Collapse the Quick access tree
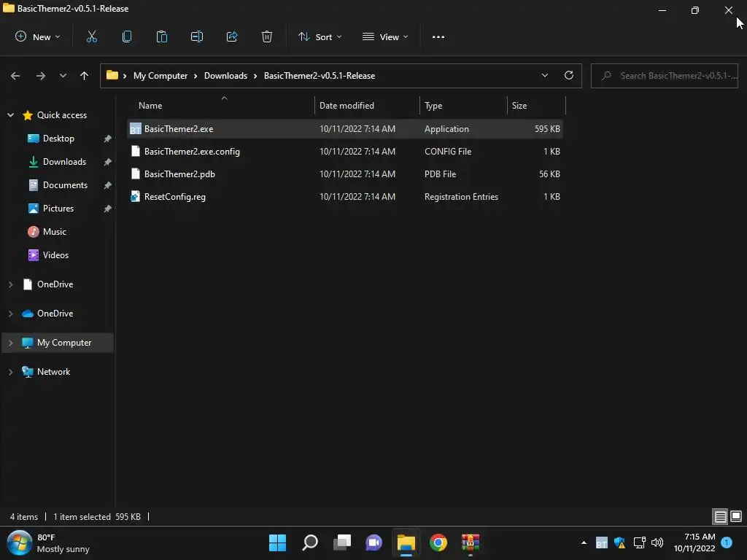The width and height of the screenshot is (747, 560). click(x=10, y=114)
